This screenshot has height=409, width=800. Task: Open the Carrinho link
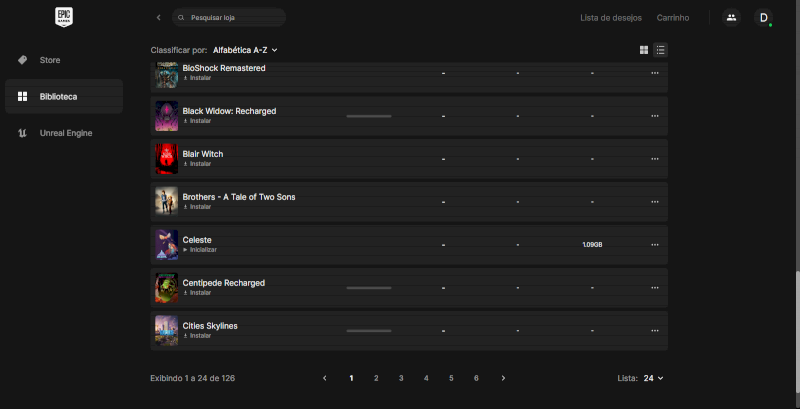point(672,18)
